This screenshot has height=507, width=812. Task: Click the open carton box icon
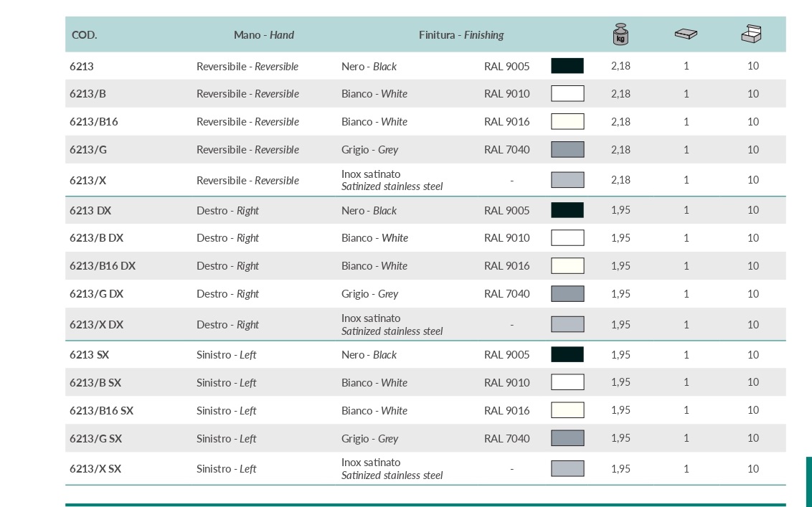click(x=752, y=34)
